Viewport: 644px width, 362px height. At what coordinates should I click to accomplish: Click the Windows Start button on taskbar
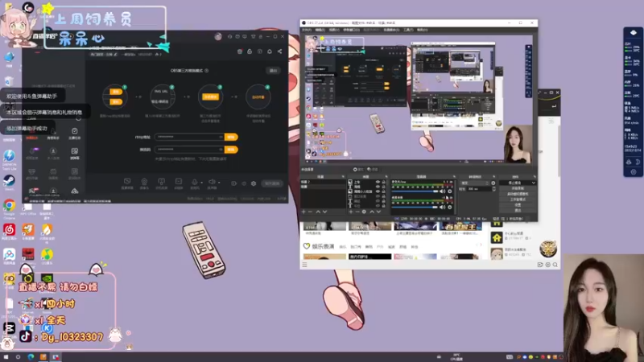point(6,357)
